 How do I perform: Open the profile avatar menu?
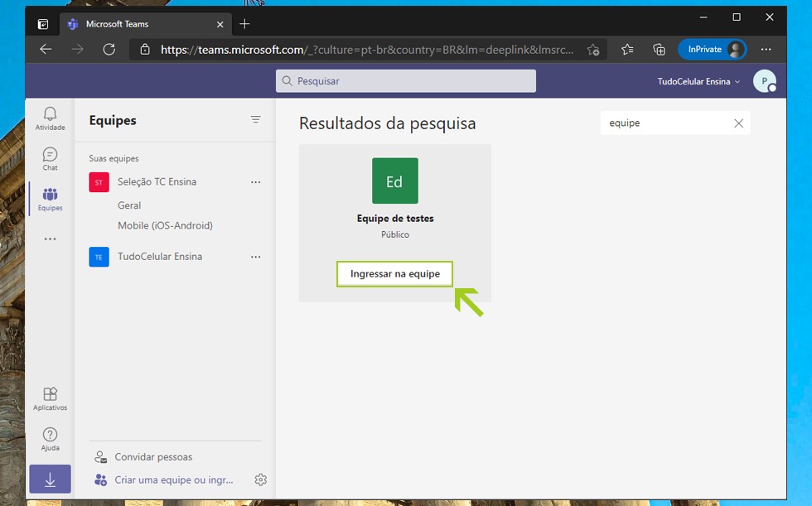(x=763, y=81)
